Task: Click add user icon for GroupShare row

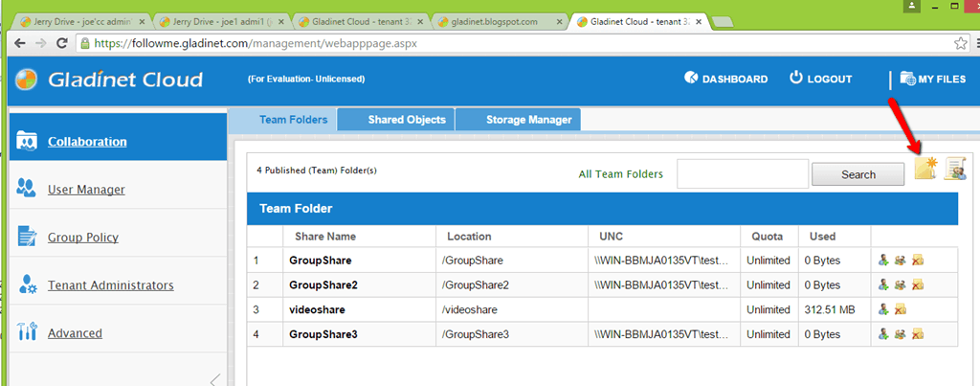Action: point(883,260)
